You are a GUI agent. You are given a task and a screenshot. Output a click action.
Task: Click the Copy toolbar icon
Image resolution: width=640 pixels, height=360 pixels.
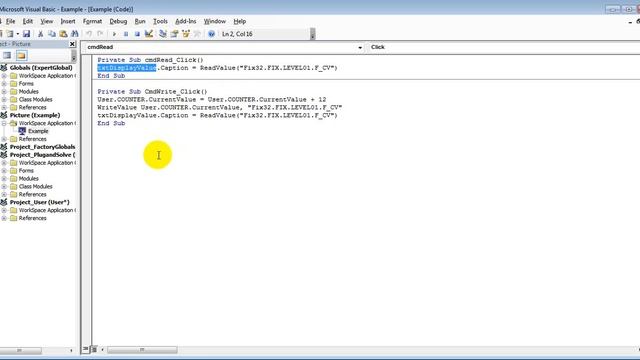(52, 34)
